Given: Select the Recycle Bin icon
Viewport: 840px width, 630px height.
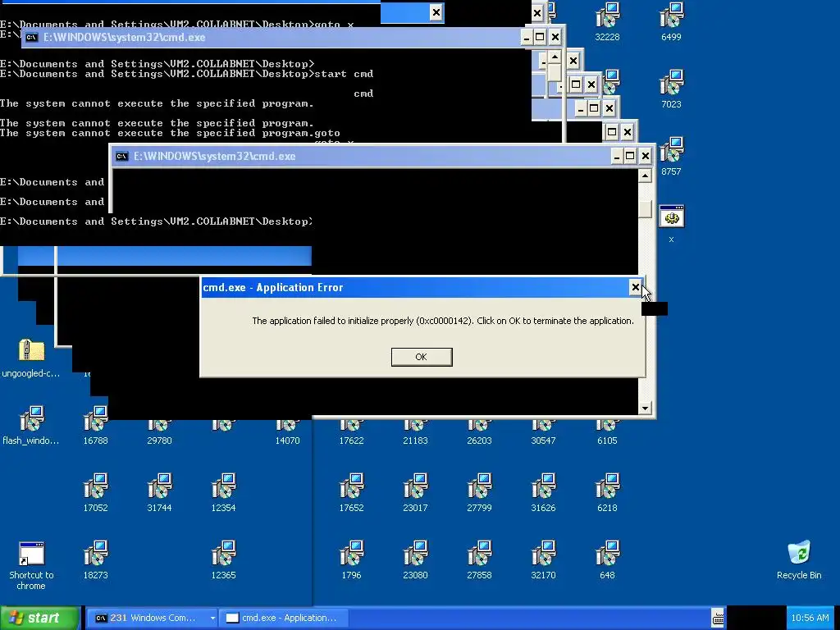Looking at the screenshot, I should [799, 560].
